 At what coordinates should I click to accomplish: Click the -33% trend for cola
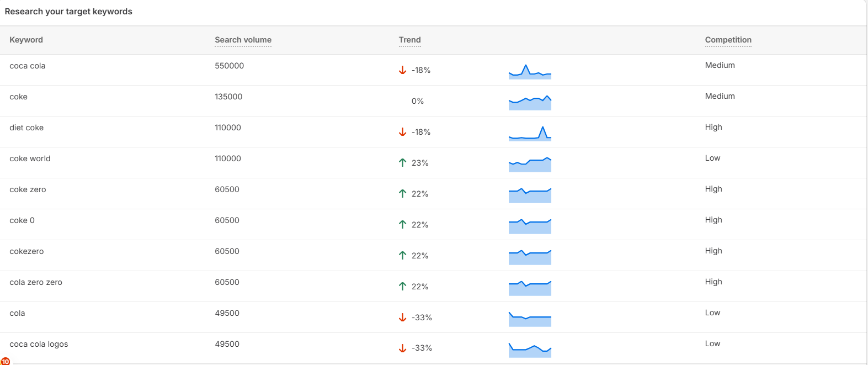click(422, 318)
